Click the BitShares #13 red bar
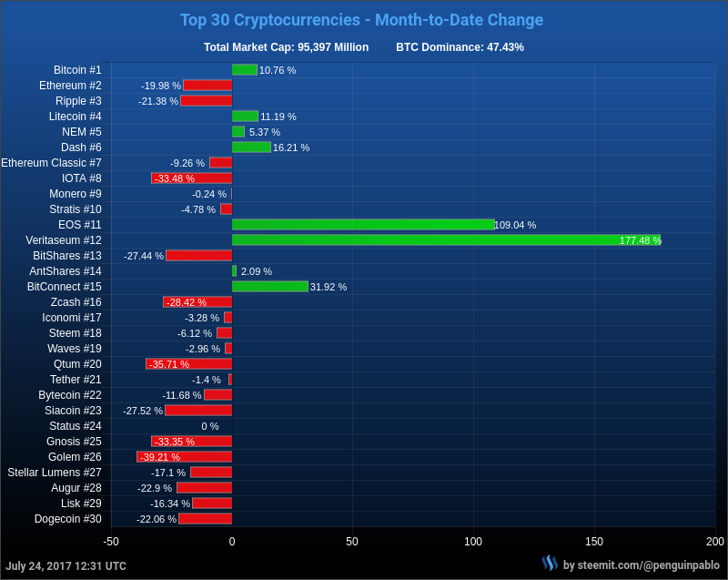Screen dimensions: 728x580 pyautogui.click(x=199, y=256)
